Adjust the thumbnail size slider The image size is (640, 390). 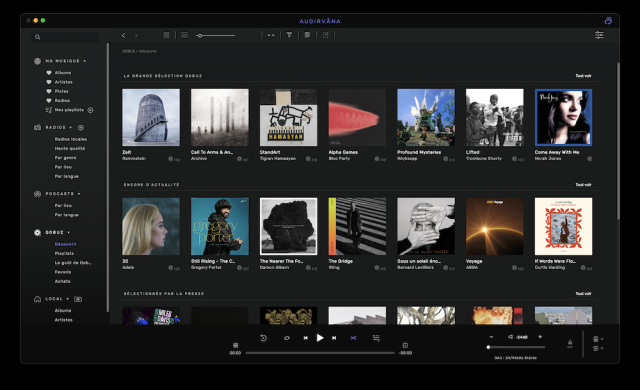(216, 35)
